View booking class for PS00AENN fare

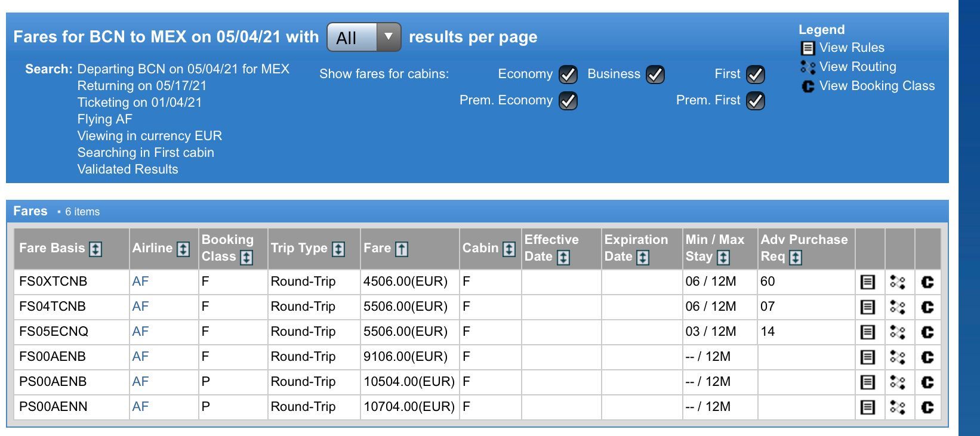[927, 407]
